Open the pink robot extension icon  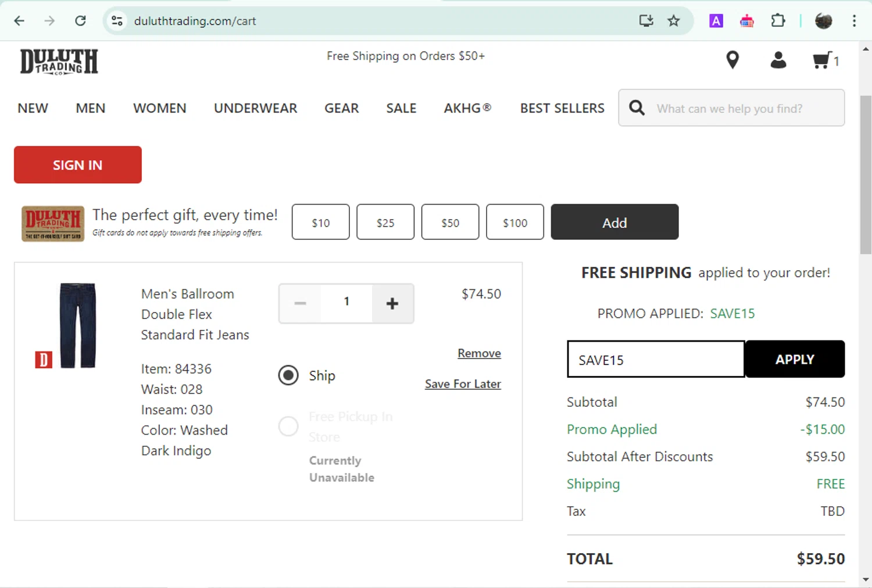pos(747,21)
